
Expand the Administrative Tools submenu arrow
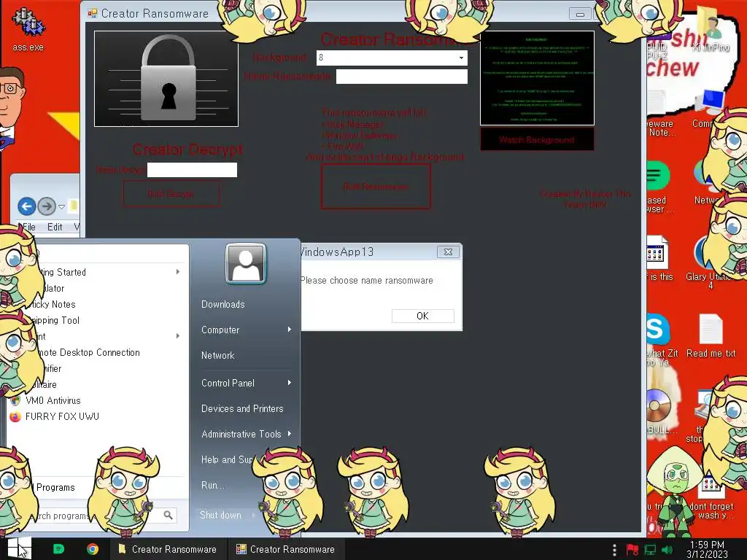[x=289, y=434]
